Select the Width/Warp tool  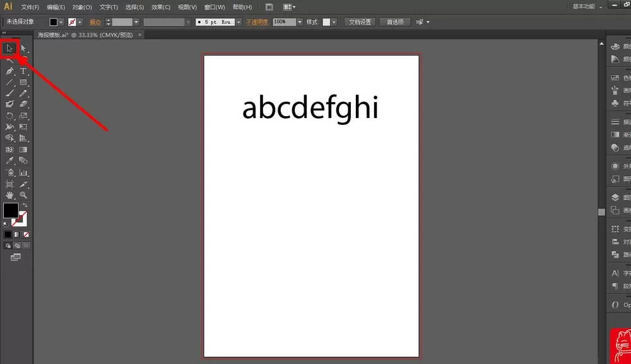pyautogui.click(x=9, y=127)
